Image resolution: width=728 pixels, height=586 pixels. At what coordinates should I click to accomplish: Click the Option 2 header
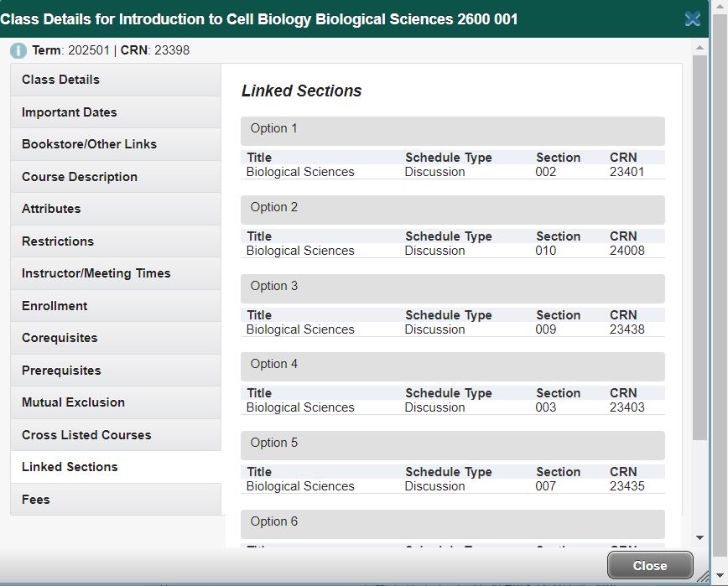click(x=453, y=210)
